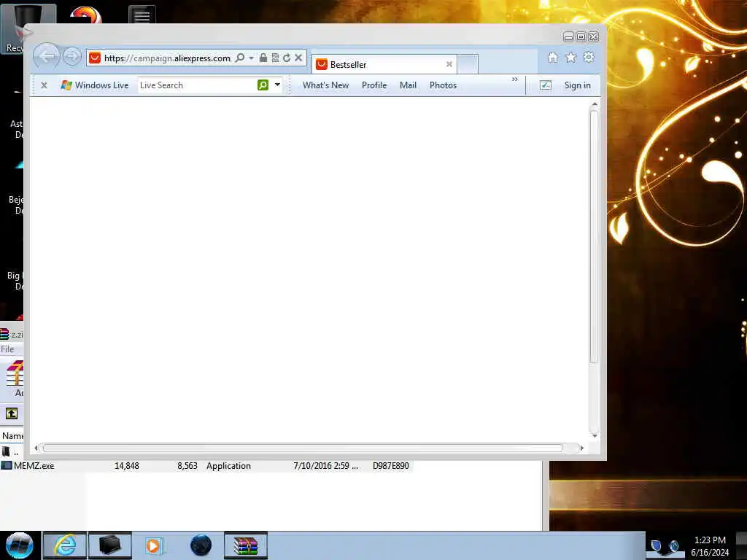Open the parent folder '..' row in WinRAR
The image size is (747, 560).
12,452
